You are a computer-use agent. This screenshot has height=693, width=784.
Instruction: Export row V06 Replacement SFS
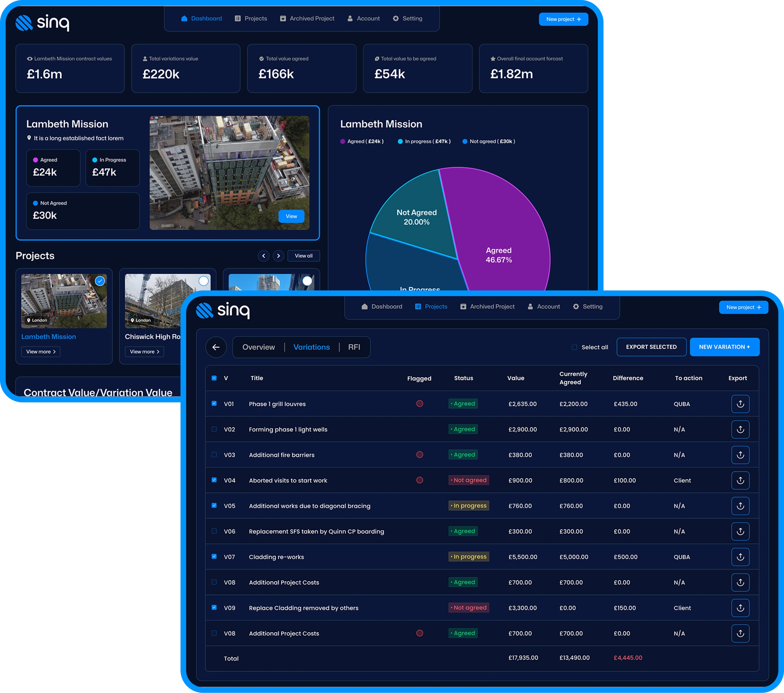pyautogui.click(x=740, y=531)
